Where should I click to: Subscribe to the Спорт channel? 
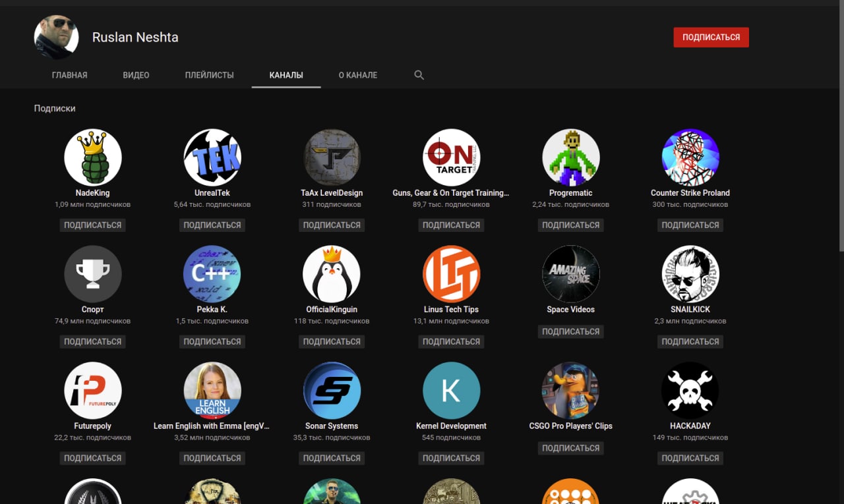tap(93, 341)
